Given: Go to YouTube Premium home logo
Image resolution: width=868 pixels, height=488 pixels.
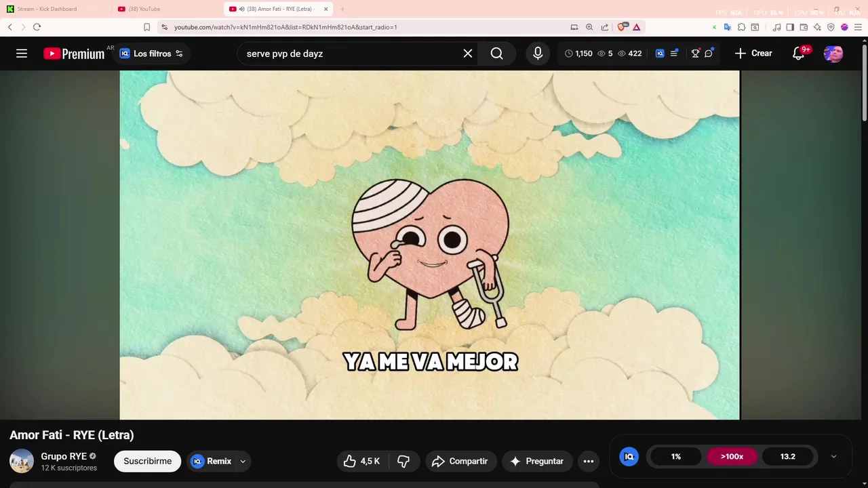Looking at the screenshot, I should click(x=74, y=54).
